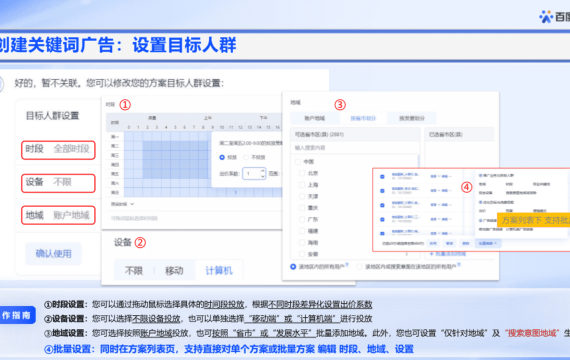Select the 不限 device tab

(x=134, y=271)
